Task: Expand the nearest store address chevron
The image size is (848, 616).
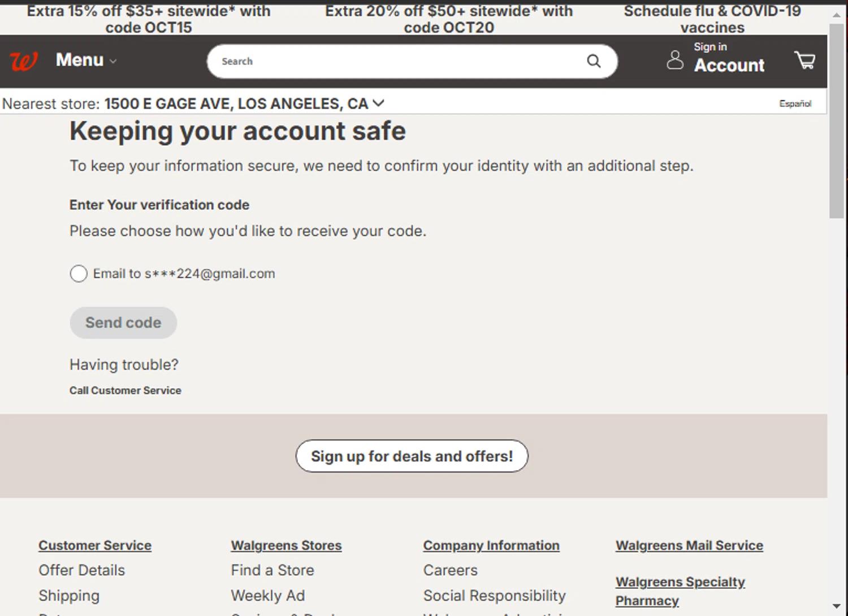Action: (x=378, y=103)
